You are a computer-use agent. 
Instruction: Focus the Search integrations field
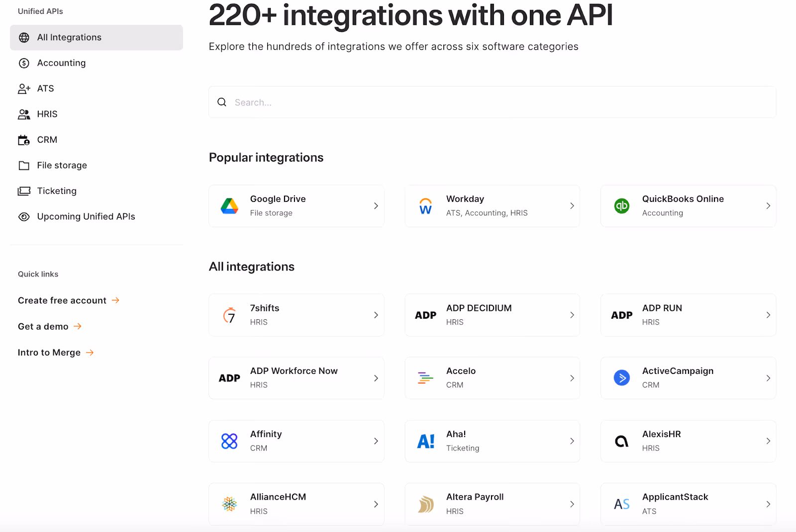pos(493,102)
